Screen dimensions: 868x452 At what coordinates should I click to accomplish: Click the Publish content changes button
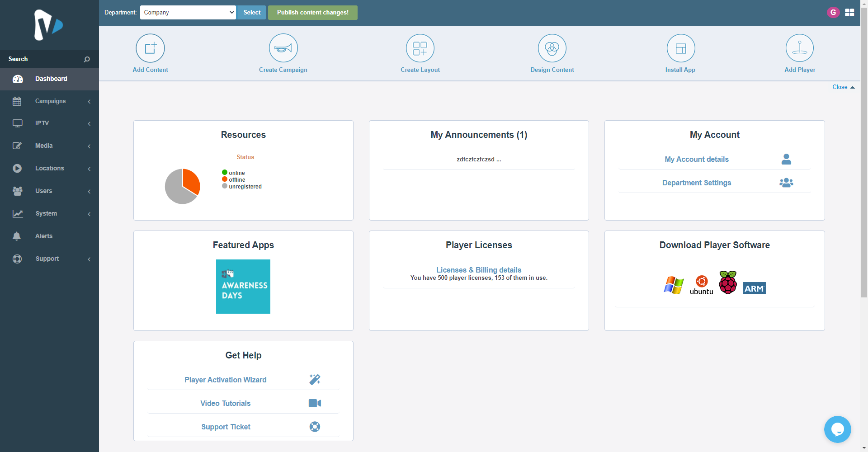coord(312,12)
